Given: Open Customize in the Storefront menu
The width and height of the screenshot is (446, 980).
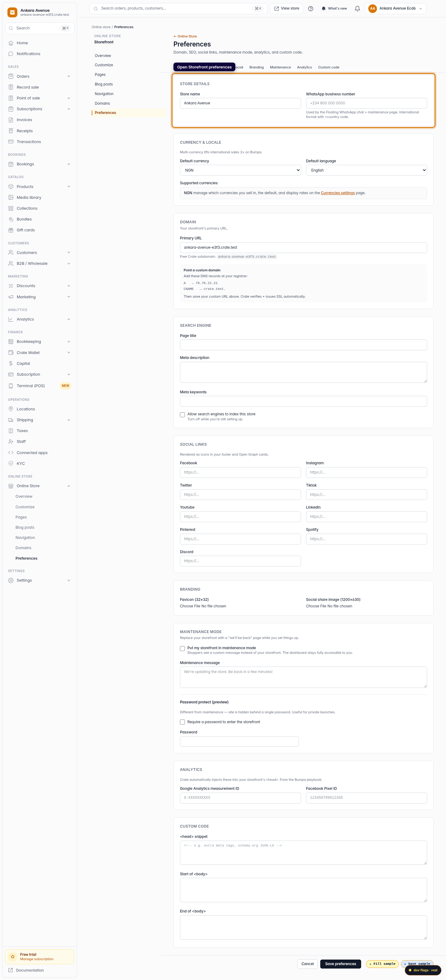Looking at the screenshot, I should pos(104,65).
